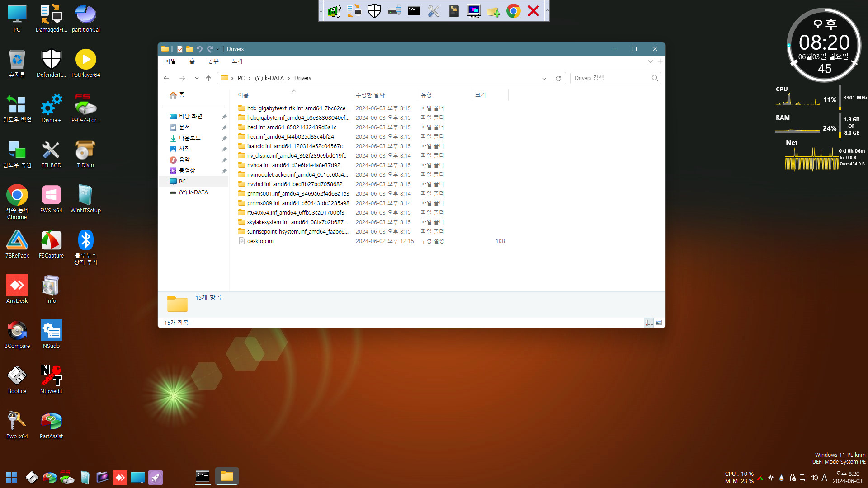
Task: Click the Windows Start button
Action: pyautogui.click(x=11, y=477)
